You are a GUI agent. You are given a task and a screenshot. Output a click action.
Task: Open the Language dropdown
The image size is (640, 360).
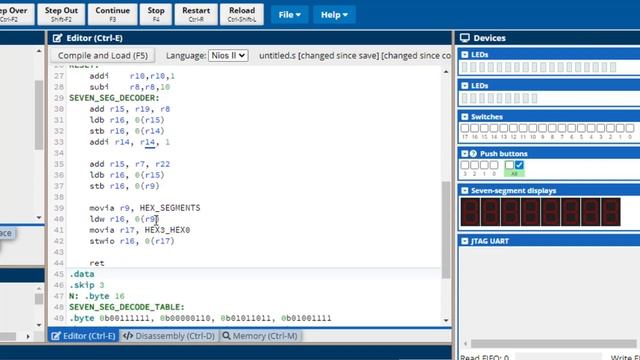click(x=228, y=56)
